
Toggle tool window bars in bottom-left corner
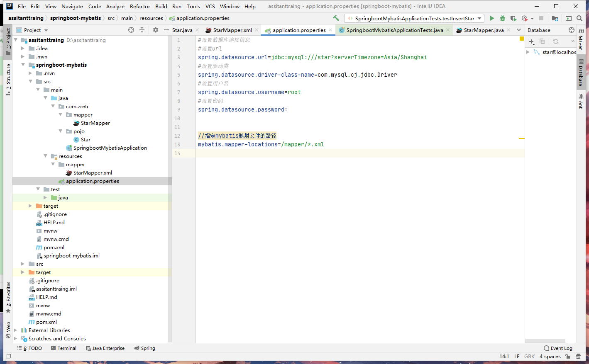coord(8,357)
